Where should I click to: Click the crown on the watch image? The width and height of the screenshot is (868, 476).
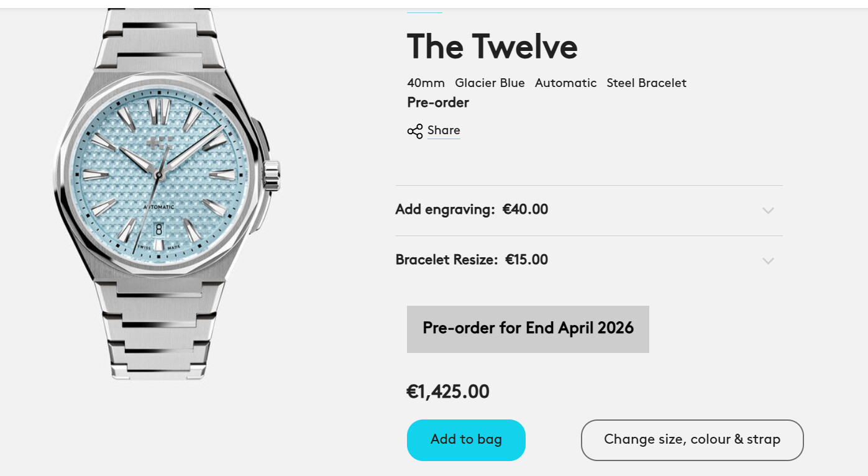point(272,175)
